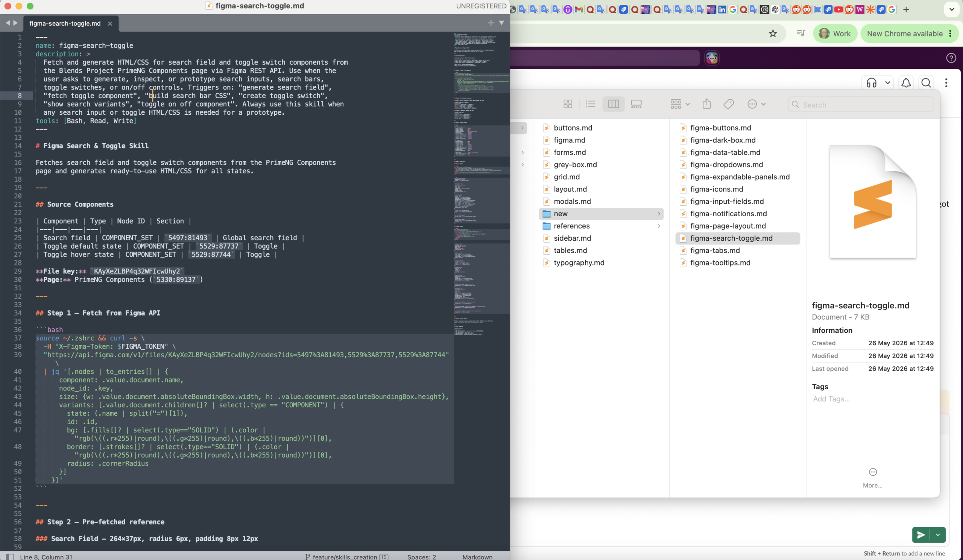Switch Finder to gallery view
Image resolution: width=963 pixels, height=560 pixels.
pos(636,104)
